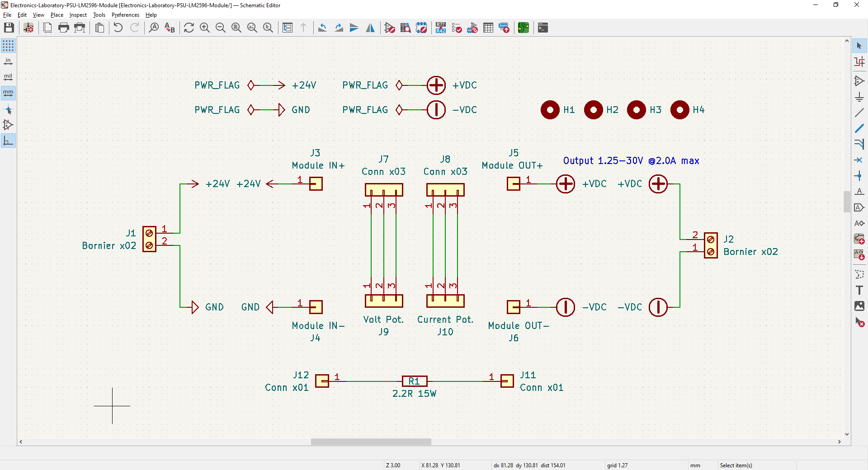Rotate selection clockwise
Viewport: 868px width, 470px height.
(339, 28)
